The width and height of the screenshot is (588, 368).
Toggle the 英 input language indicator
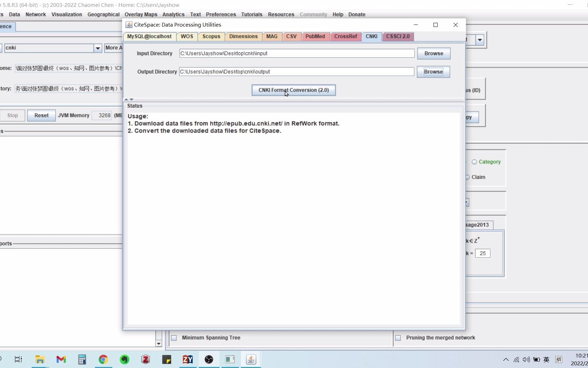tap(546, 359)
